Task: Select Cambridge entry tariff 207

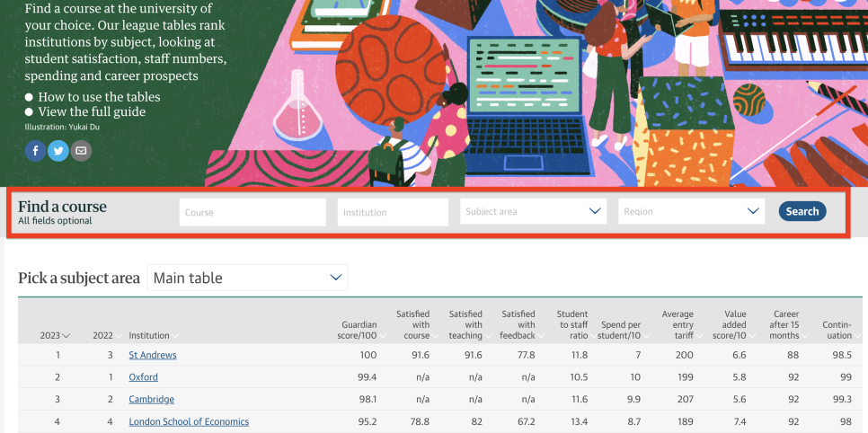Action: pos(684,399)
